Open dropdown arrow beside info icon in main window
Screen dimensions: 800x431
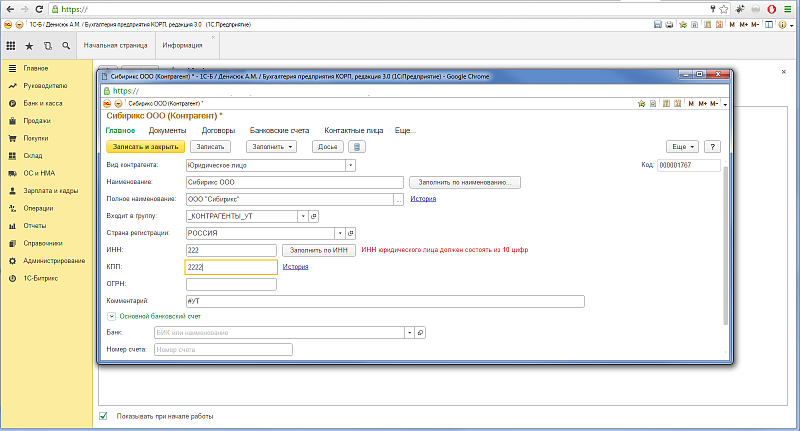791,25
